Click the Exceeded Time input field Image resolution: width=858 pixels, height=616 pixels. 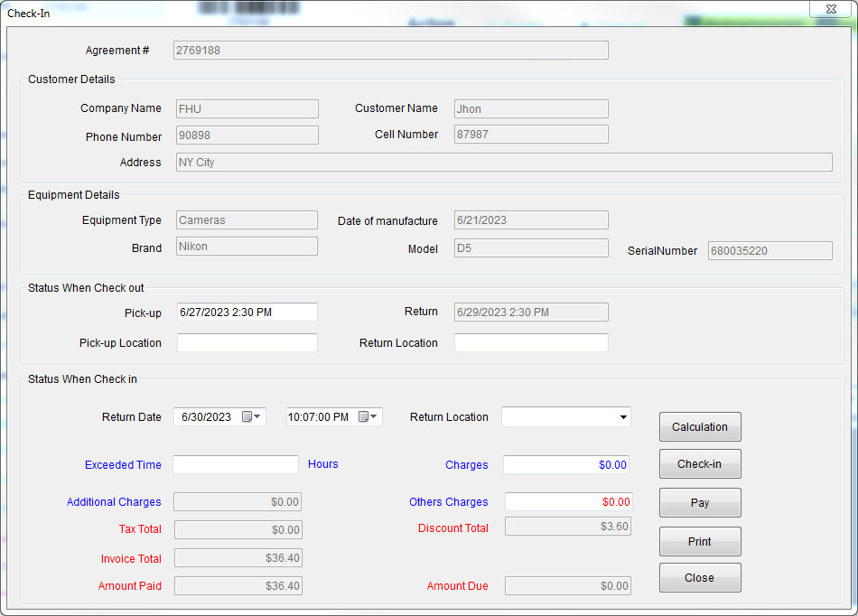pyautogui.click(x=236, y=464)
